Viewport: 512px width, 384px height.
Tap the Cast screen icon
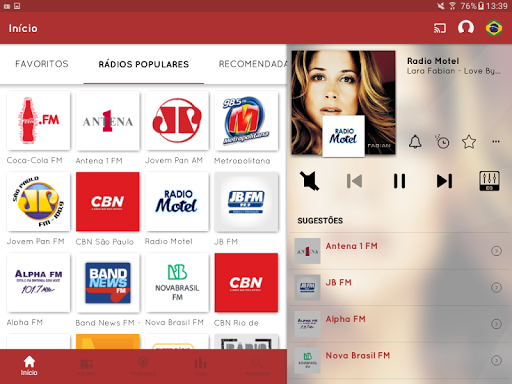440,28
